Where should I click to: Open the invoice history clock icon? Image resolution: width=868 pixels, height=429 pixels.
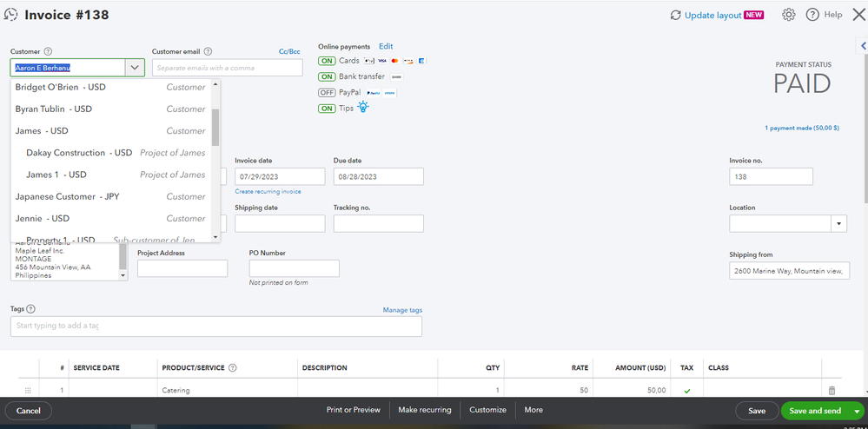coord(10,15)
